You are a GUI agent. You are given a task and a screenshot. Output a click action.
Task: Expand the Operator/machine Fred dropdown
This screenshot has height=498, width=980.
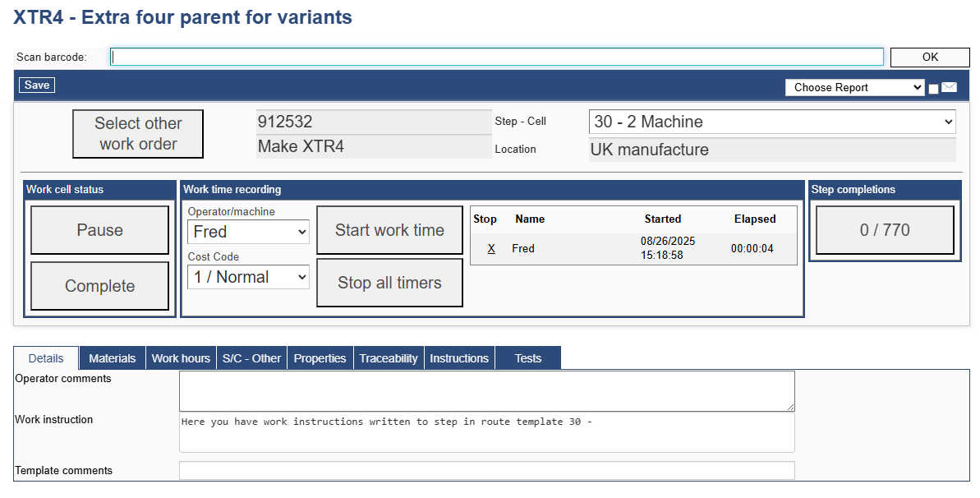(x=248, y=232)
